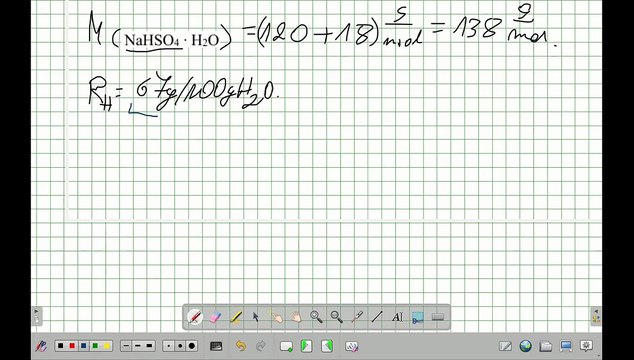Redo the undone action
The image size is (634, 360).
[x=261, y=346]
